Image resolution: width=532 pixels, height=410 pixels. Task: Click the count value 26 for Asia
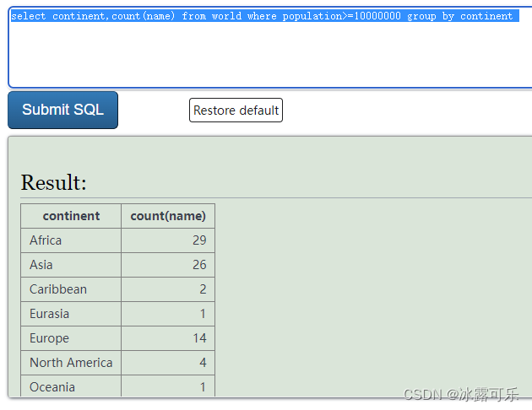coord(168,265)
